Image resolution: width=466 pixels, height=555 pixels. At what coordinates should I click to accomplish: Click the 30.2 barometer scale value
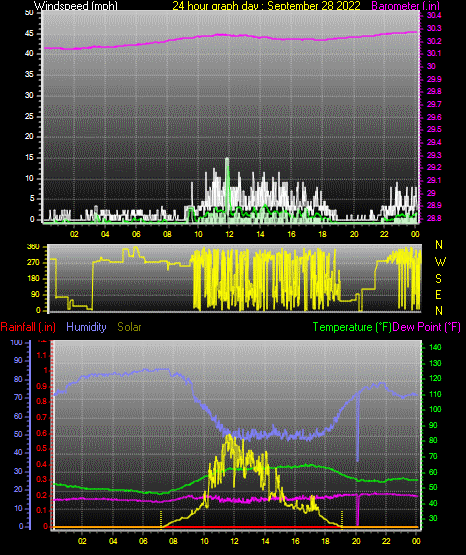click(x=434, y=41)
